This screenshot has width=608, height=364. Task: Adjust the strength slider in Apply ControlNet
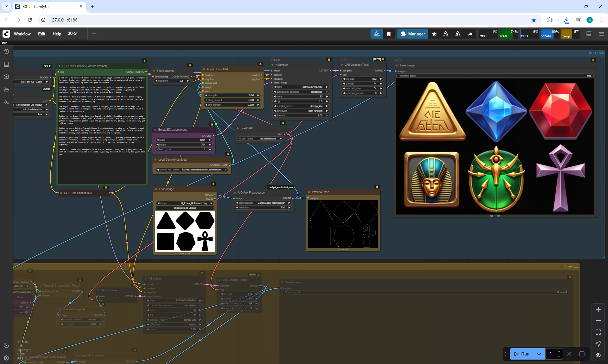[232, 95]
